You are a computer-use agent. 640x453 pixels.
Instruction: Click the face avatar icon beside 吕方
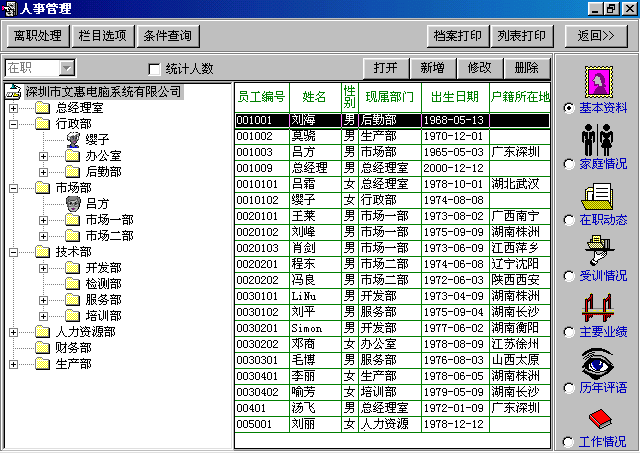73,203
